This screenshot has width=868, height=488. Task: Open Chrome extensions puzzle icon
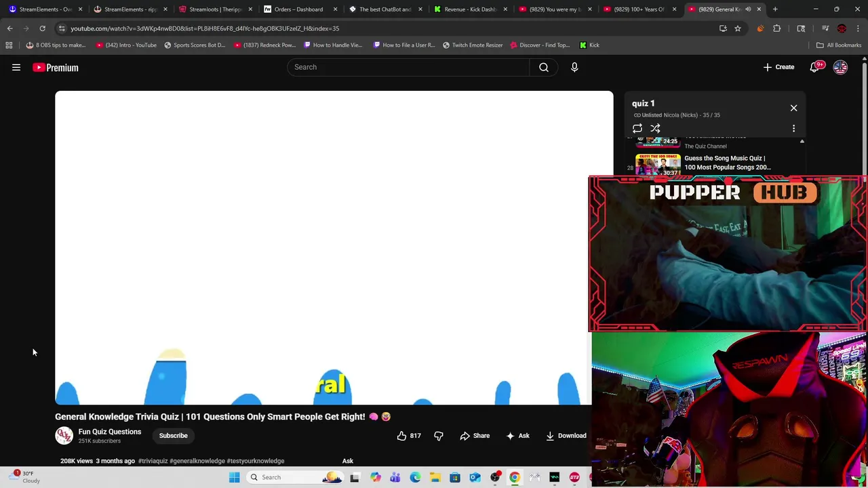point(776,28)
